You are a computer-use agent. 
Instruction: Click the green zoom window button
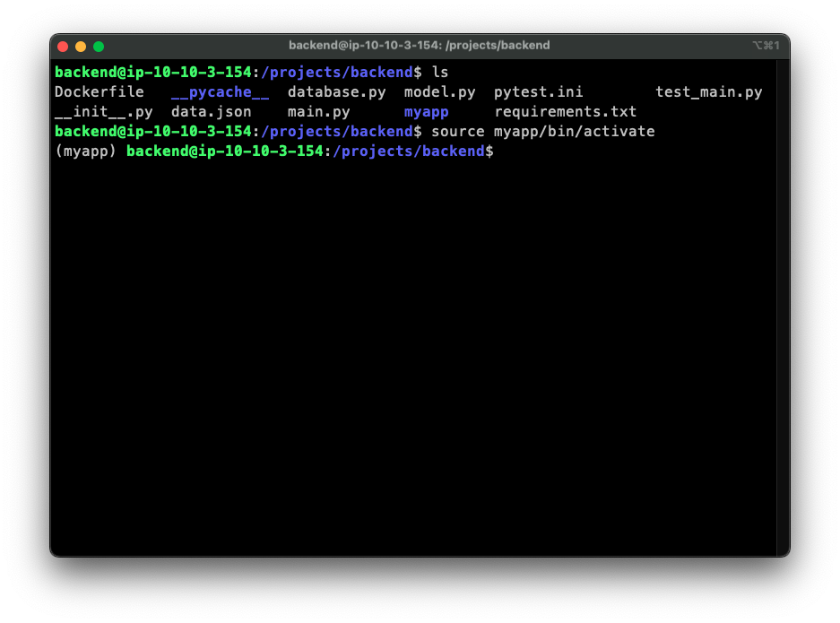[x=99, y=46]
